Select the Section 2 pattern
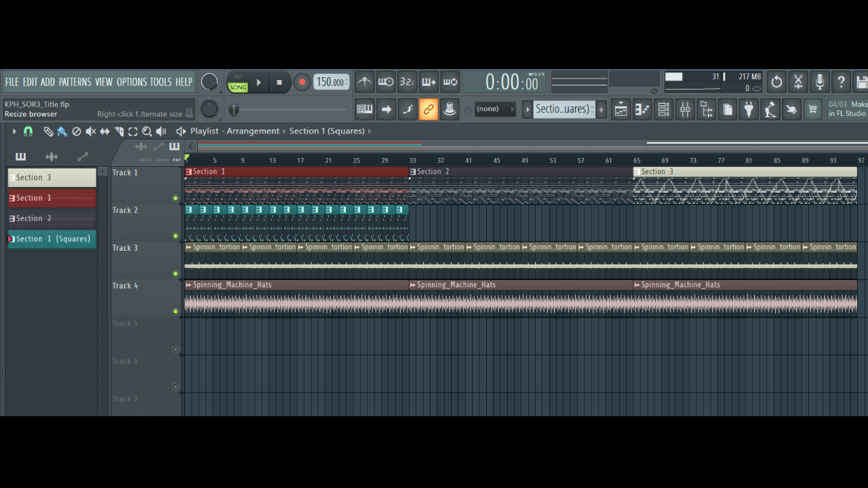The image size is (868, 488). point(52,218)
